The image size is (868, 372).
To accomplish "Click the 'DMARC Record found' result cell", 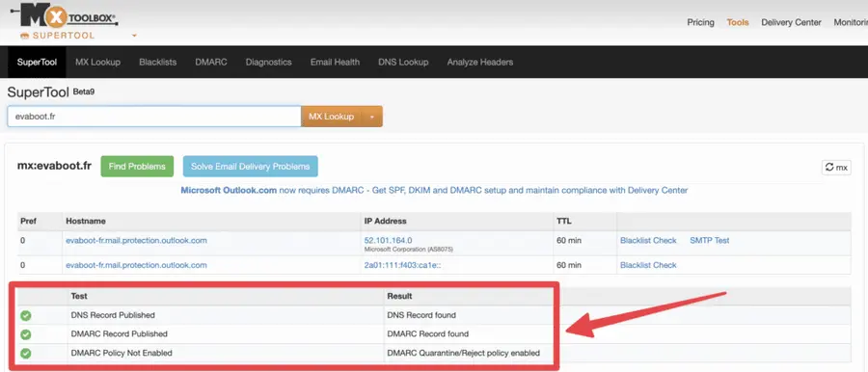I will 428,333.
